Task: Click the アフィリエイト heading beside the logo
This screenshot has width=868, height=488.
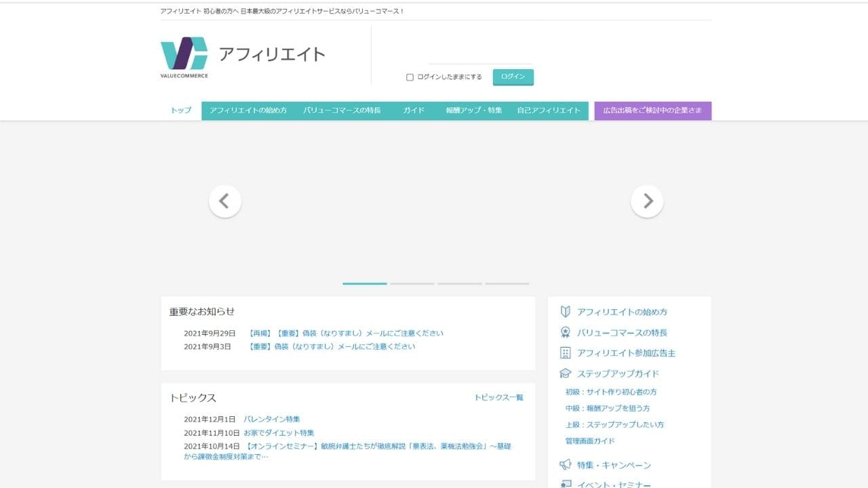Action: 272,54
